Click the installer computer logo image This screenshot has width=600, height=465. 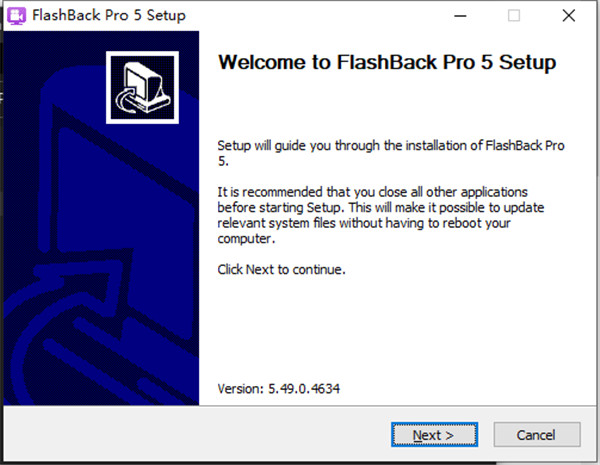click(x=138, y=87)
